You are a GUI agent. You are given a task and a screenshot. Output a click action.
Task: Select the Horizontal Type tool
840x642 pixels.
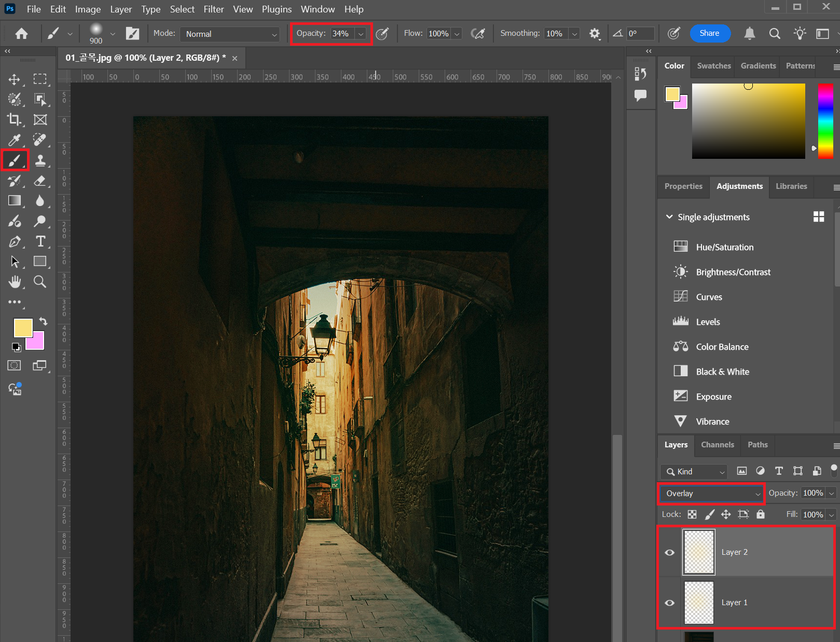[x=40, y=241]
